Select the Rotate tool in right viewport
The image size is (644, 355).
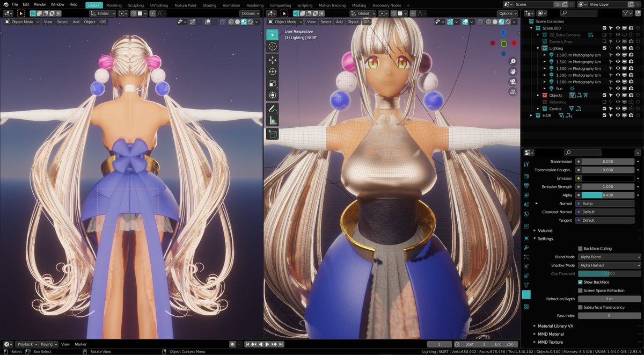pyautogui.click(x=272, y=71)
